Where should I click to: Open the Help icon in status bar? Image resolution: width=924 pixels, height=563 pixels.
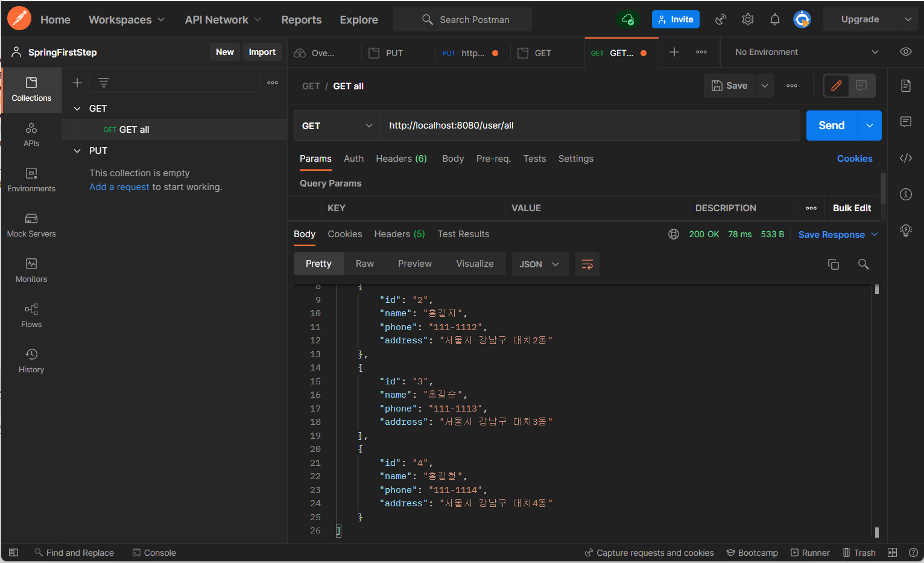point(913,553)
